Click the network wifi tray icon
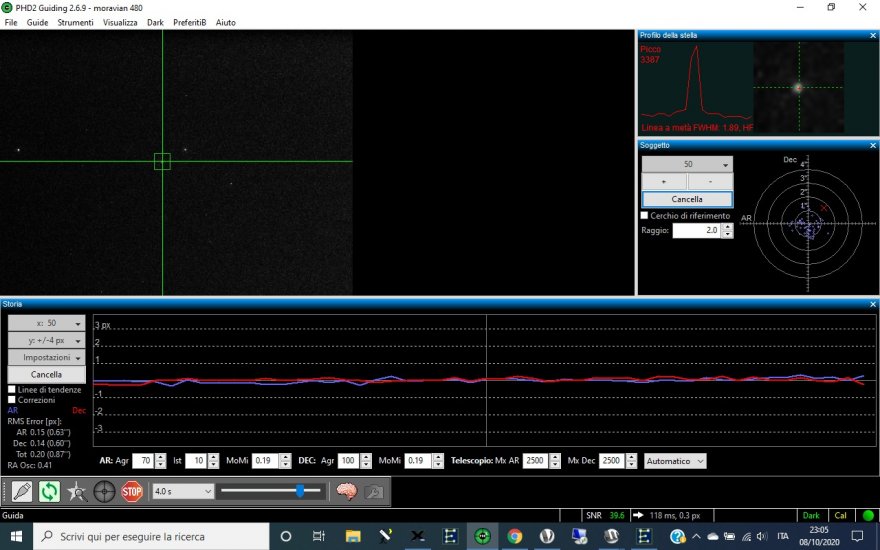The height and width of the screenshot is (550, 880). (746, 536)
